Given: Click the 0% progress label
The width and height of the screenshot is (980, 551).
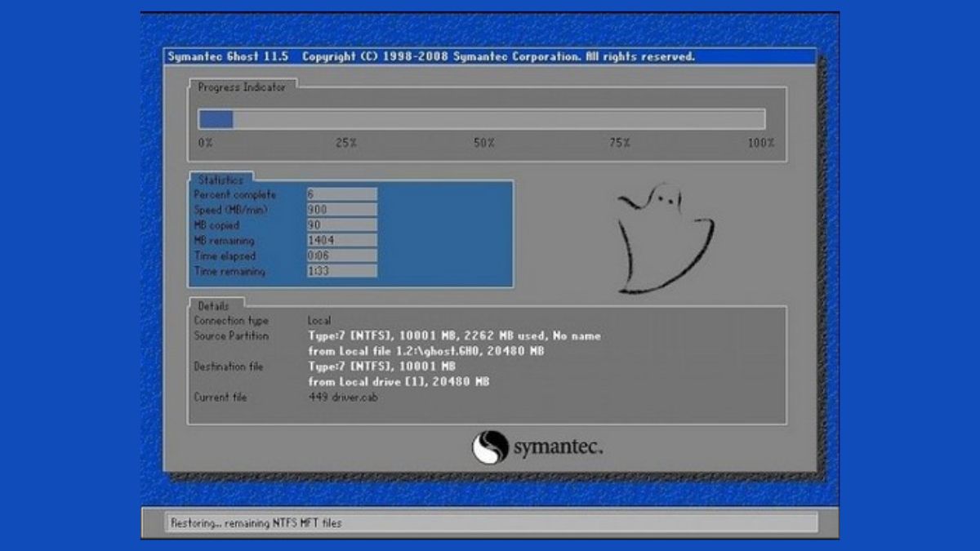Looking at the screenshot, I should point(205,143).
